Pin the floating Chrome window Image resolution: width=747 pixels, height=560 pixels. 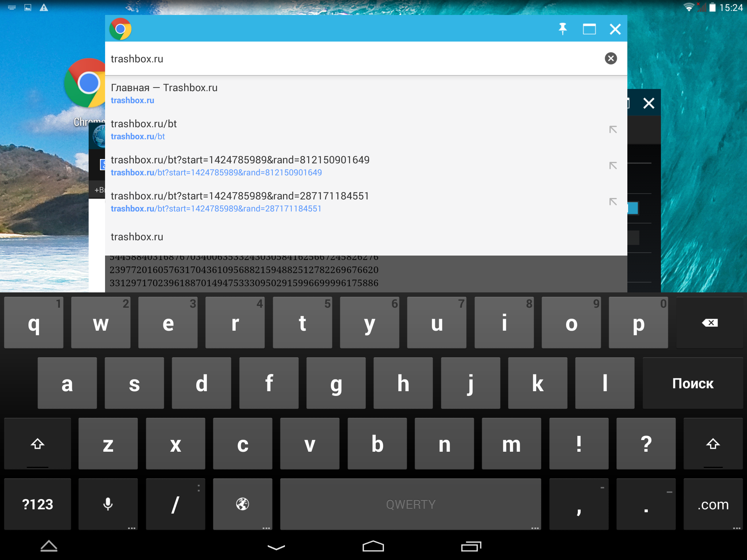tap(563, 29)
